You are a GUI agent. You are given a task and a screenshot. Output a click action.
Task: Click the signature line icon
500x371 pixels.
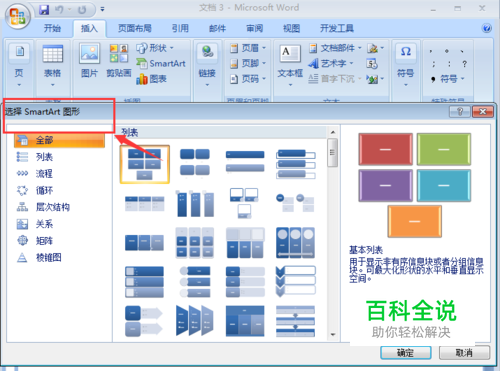[375, 48]
